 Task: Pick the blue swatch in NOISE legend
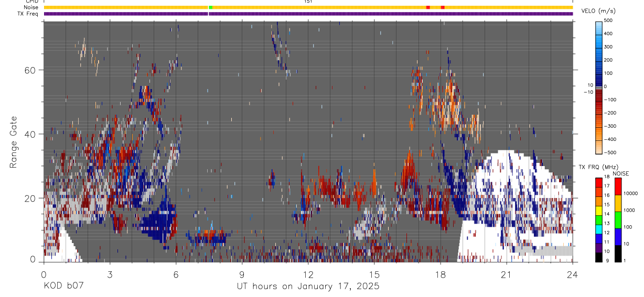[618, 237]
